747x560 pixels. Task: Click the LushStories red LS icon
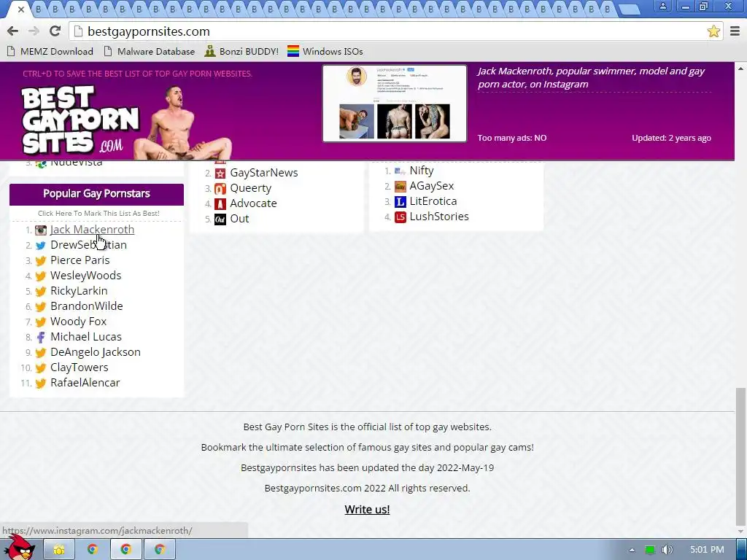(400, 217)
